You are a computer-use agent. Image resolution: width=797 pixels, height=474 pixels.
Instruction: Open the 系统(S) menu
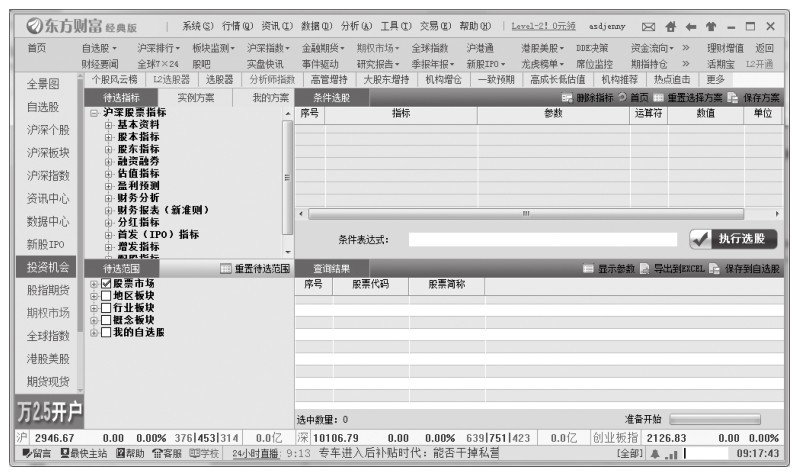pos(198,26)
